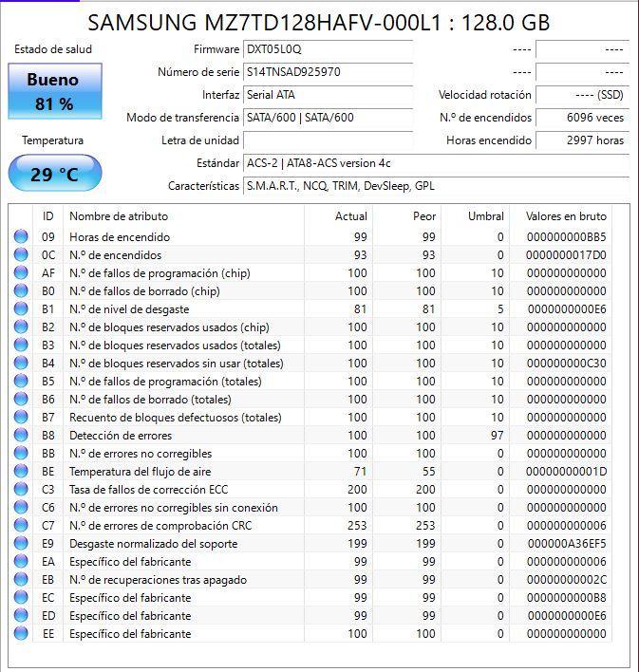Click status orb for attribute ID B3

coord(21,345)
